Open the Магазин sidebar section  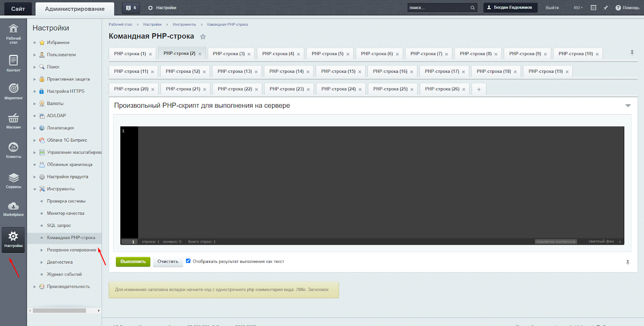[x=13, y=121]
